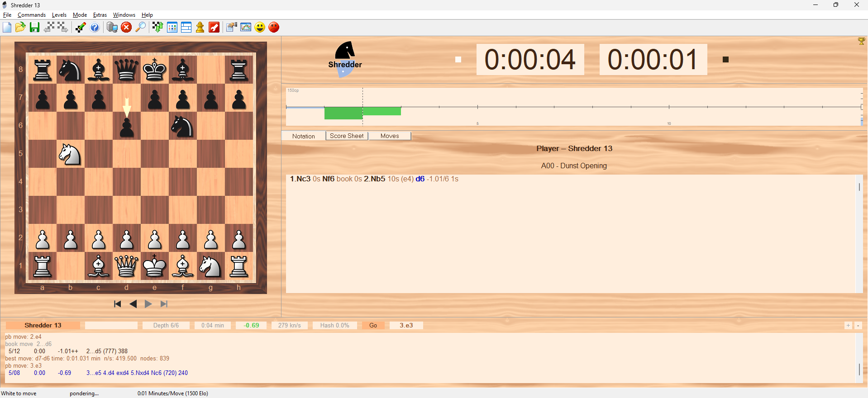The height and width of the screenshot is (398, 868).
Task: Click the red sad face icon
Action: tap(274, 28)
